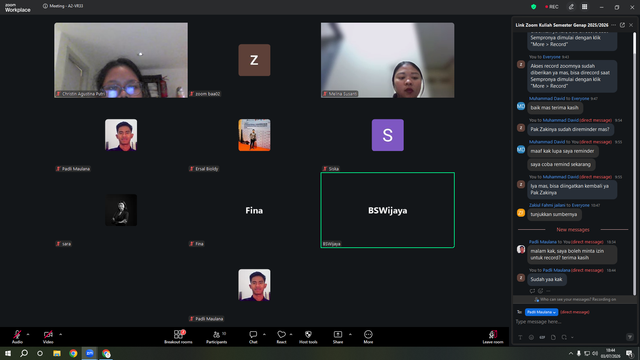
Task: Select Christin Agustina Putri video tile
Action: click(121, 60)
